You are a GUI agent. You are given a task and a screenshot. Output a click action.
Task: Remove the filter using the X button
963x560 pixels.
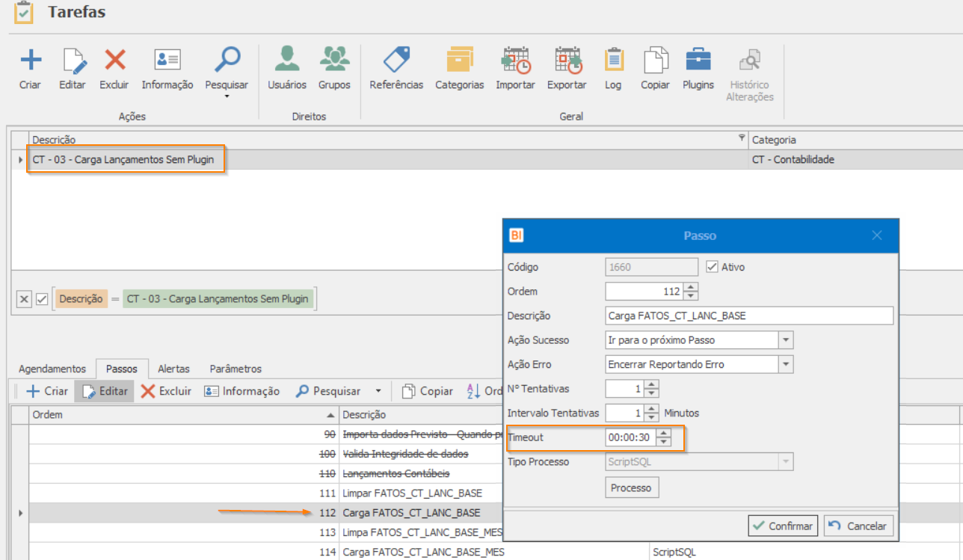[x=24, y=299]
